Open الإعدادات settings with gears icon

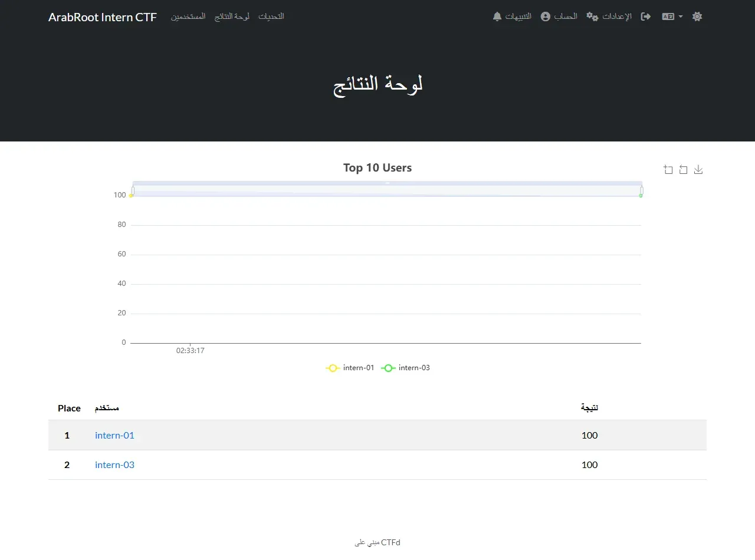pos(609,17)
